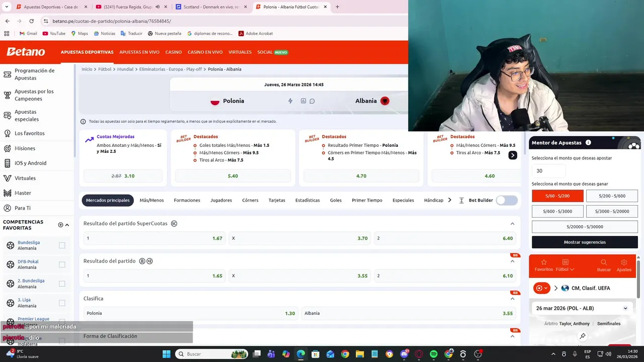Collapse Competencias Favoritas sidebar section
644x362 pixels.
coord(67,225)
